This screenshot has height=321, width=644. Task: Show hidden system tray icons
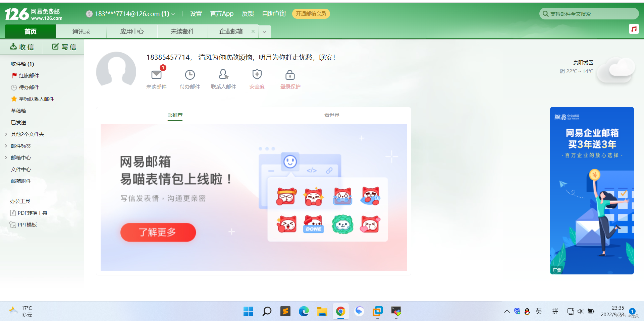point(507,311)
